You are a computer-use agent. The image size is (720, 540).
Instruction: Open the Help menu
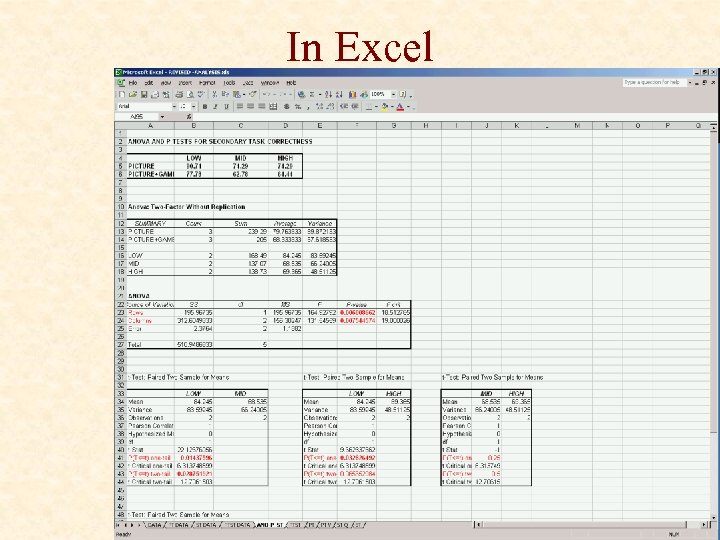coord(291,83)
